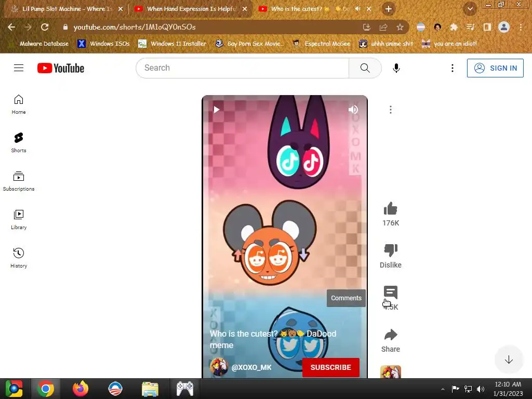Switch to the When Hand Expression tab

pos(190,9)
